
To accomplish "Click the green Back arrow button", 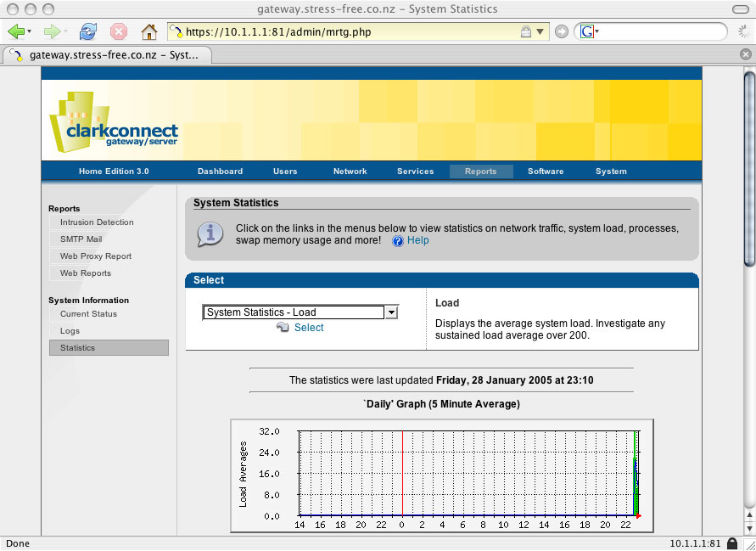I will point(16,32).
